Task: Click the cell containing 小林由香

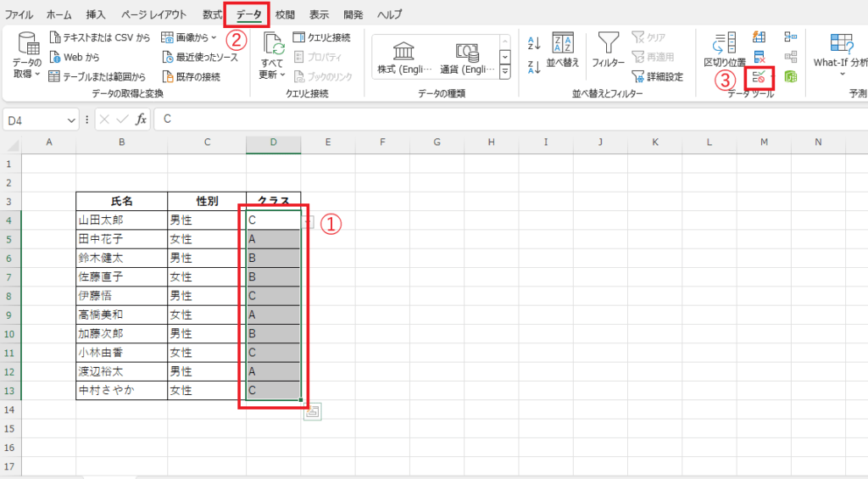Action: pyautogui.click(x=122, y=352)
